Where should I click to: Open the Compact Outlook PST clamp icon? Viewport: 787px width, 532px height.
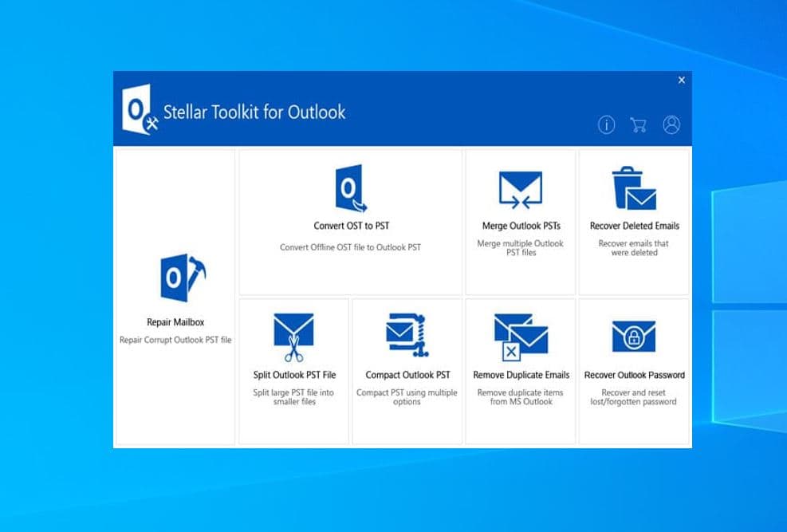click(x=407, y=335)
